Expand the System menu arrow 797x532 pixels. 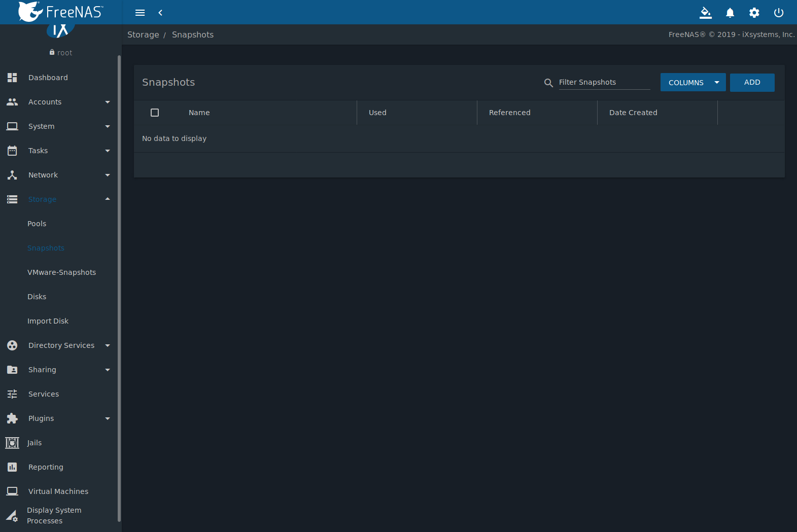click(x=108, y=126)
